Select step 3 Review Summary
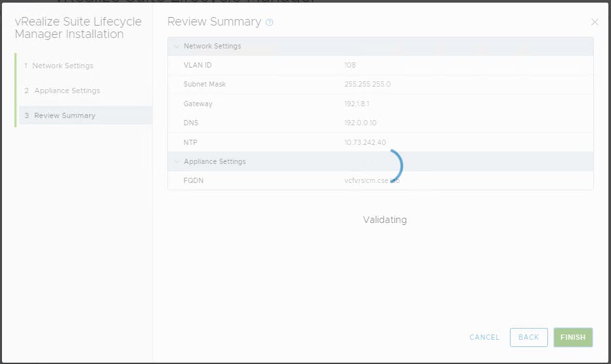611x364 pixels. 86,115
